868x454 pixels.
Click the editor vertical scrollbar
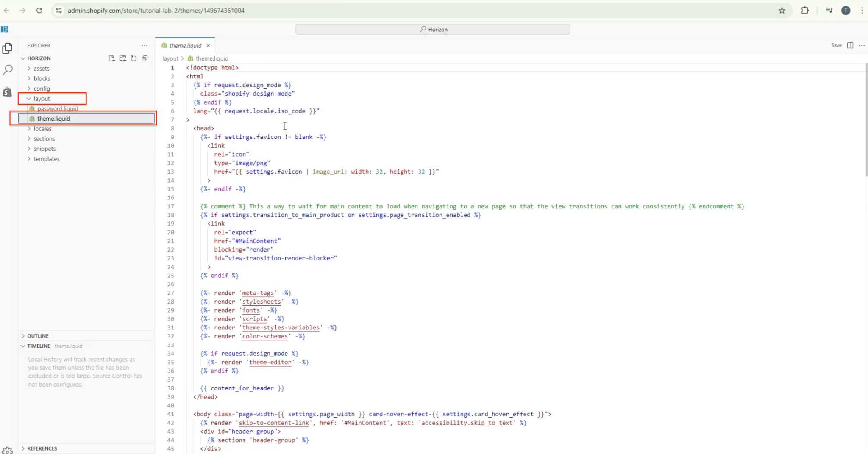click(866, 120)
